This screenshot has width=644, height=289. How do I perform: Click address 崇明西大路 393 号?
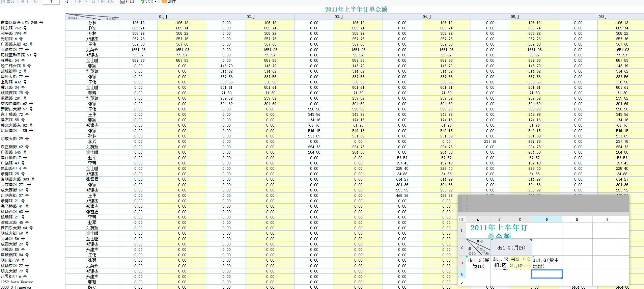(x=18, y=179)
